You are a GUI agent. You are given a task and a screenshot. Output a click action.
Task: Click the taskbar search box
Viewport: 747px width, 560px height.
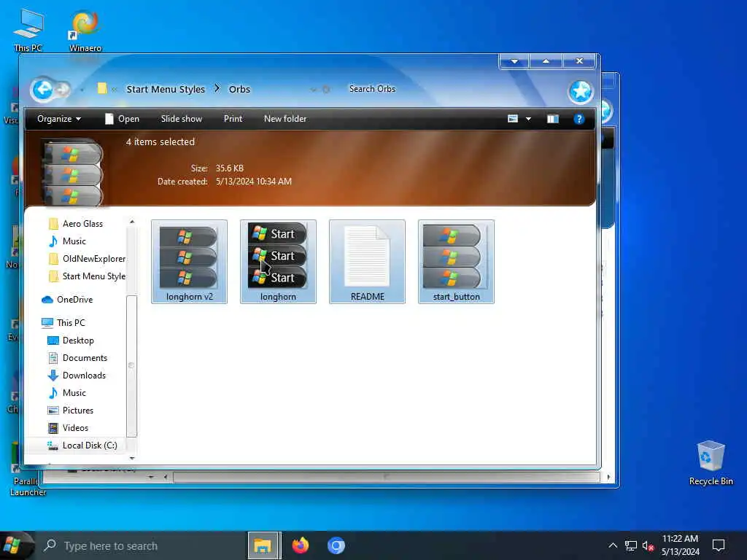[x=141, y=545]
